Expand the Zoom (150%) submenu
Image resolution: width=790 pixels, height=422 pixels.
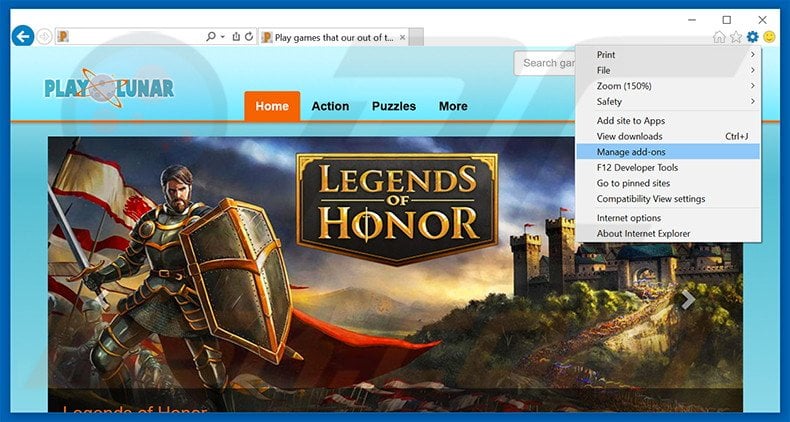click(x=668, y=86)
